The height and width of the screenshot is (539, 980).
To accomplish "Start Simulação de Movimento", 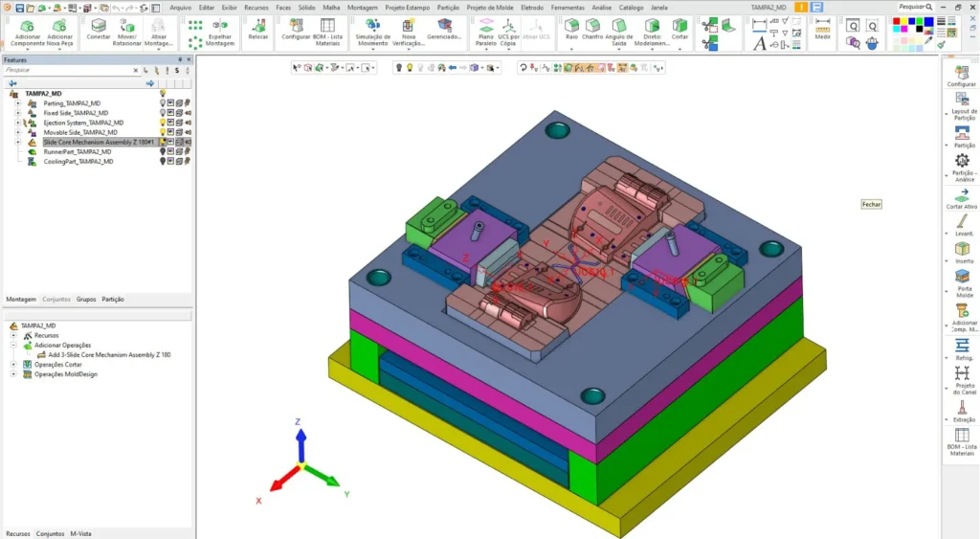I will click(x=372, y=32).
